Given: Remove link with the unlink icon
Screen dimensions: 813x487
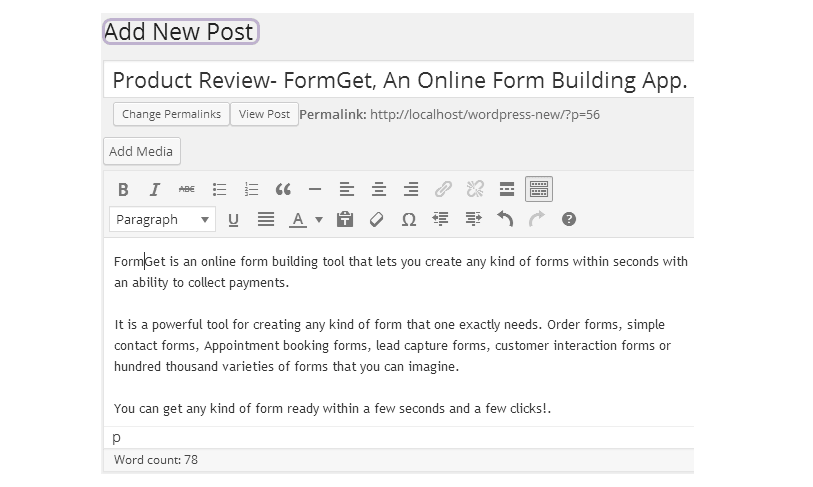Looking at the screenshot, I should click(475, 189).
